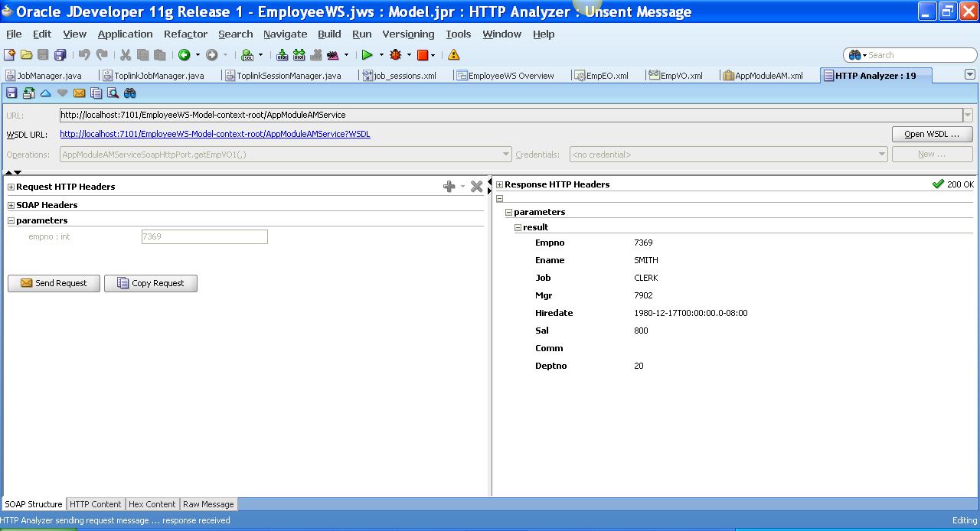Click the green Back navigation icon

pos(185,55)
